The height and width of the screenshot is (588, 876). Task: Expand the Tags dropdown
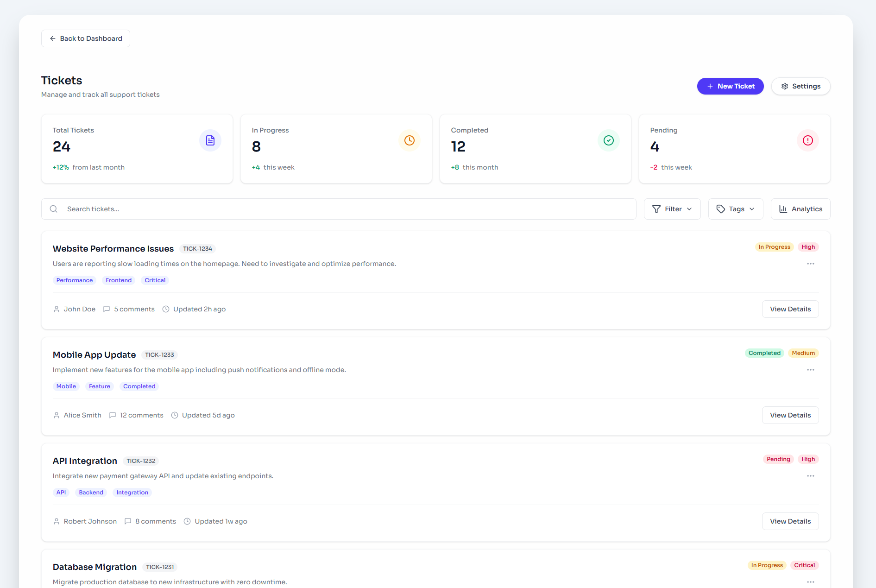pyautogui.click(x=735, y=209)
